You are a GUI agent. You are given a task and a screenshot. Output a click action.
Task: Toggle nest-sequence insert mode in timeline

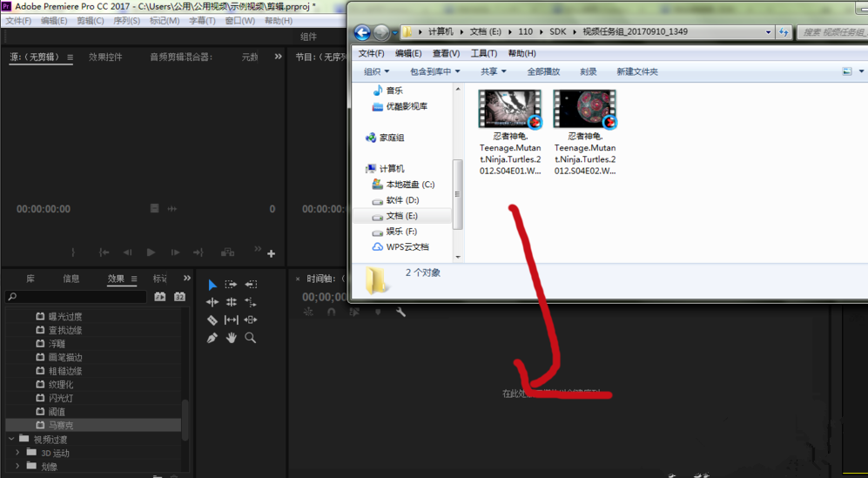coord(308,313)
